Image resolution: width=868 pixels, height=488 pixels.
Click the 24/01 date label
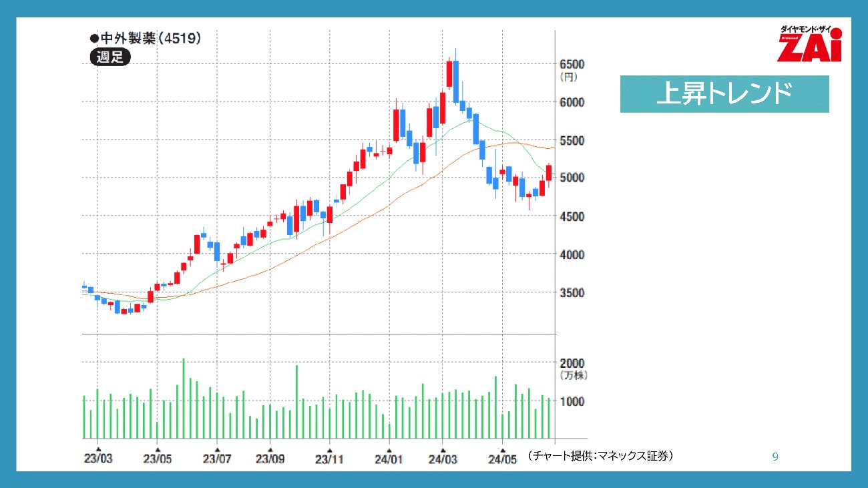pyautogui.click(x=389, y=459)
